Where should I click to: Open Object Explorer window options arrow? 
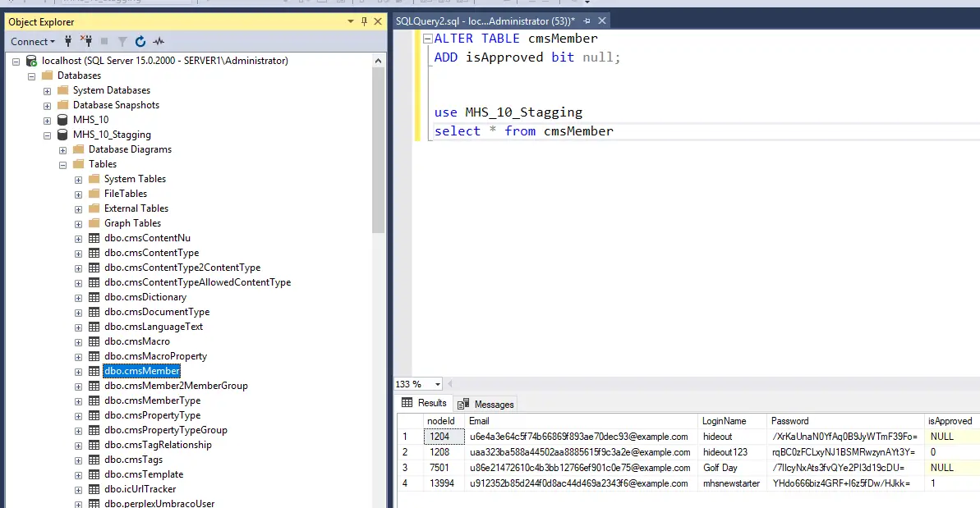coord(350,21)
